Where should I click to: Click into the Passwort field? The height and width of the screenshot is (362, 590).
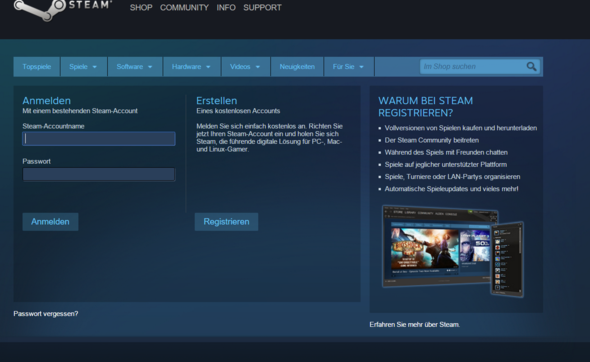pos(99,174)
